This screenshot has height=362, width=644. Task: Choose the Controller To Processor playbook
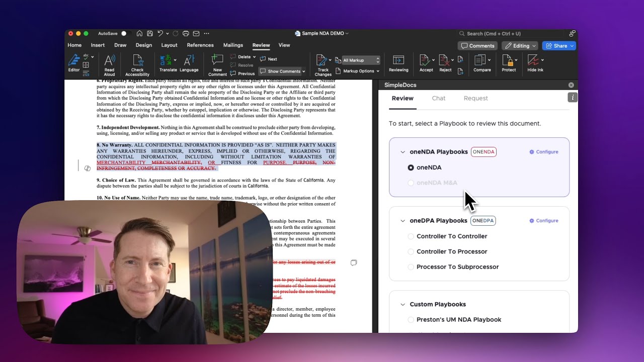[x=411, y=251]
